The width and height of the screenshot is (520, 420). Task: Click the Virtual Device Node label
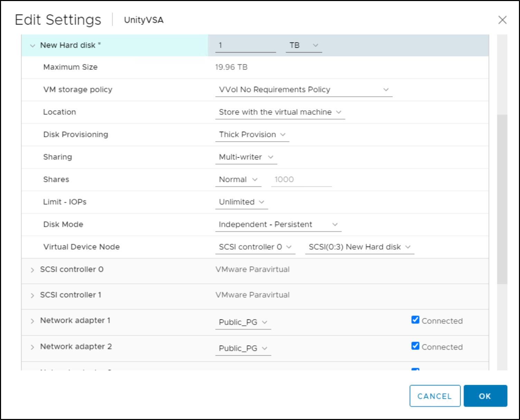(82, 247)
